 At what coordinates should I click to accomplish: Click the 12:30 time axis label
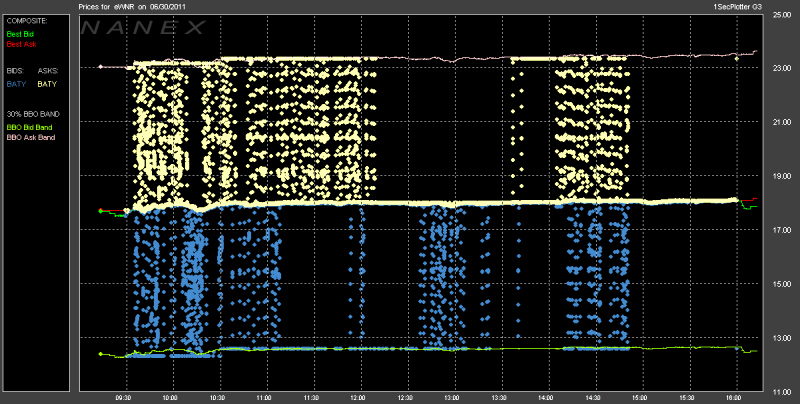(x=406, y=397)
